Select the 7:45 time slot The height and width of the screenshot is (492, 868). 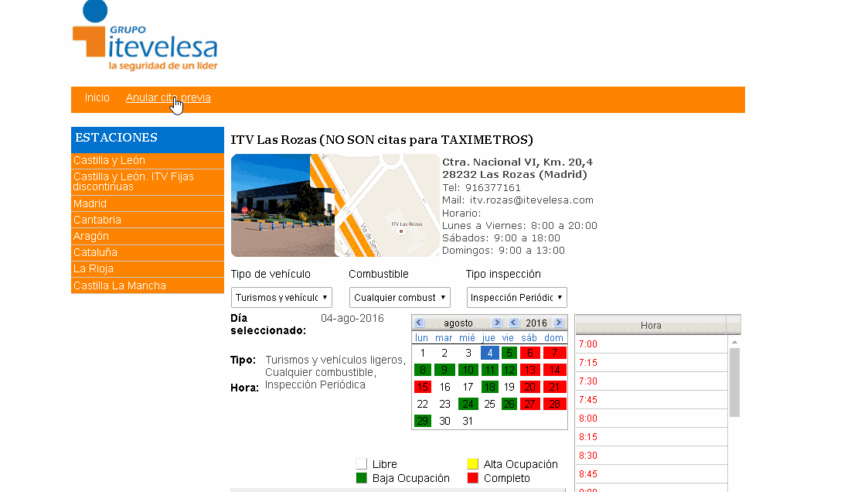click(x=651, y=400)
